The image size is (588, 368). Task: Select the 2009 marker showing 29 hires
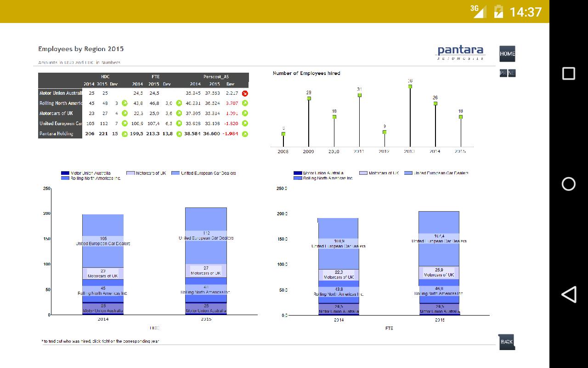(x=309, y=98)
